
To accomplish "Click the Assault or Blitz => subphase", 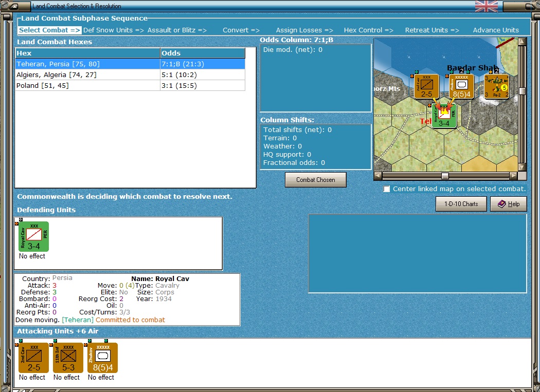I will tap(177, 30).
